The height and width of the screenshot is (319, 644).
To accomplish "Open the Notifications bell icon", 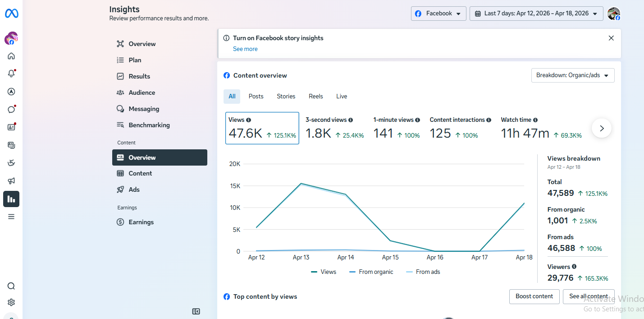I will click(11, 74).
